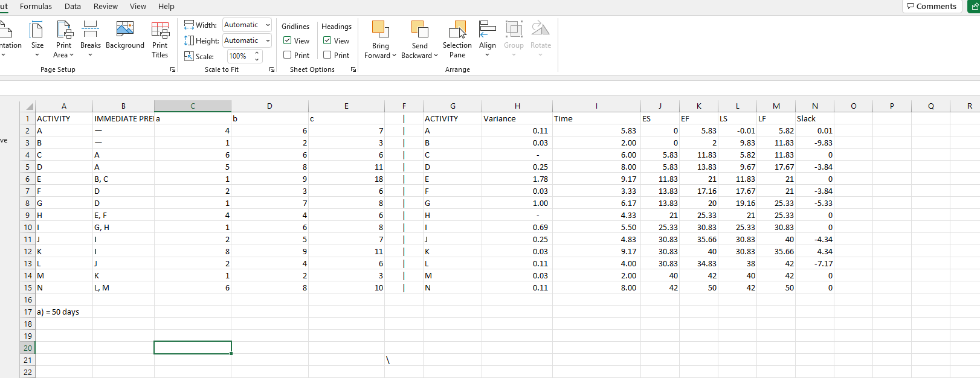Viewport: 980px width, 378px height.
Task: Toggle Gridlines Print checkbox
Action: (288, 55)
